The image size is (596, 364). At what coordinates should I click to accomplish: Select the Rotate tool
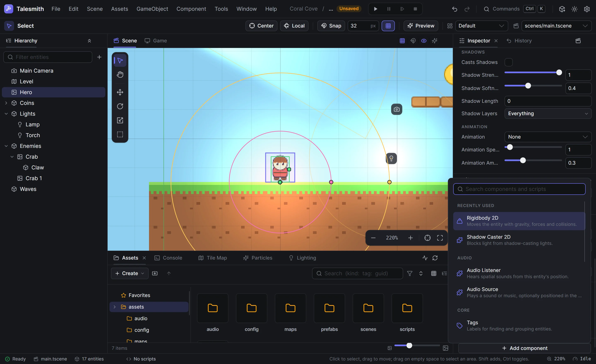point(120,106)
